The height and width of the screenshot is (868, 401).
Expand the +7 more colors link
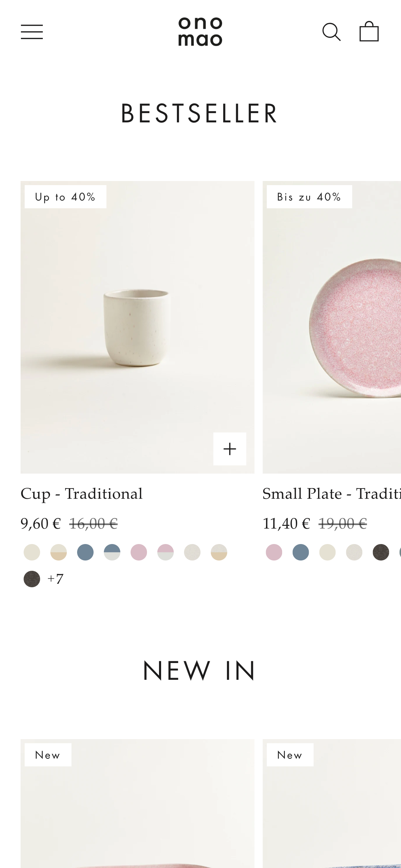pyautogui.click(x=56, y=579)
